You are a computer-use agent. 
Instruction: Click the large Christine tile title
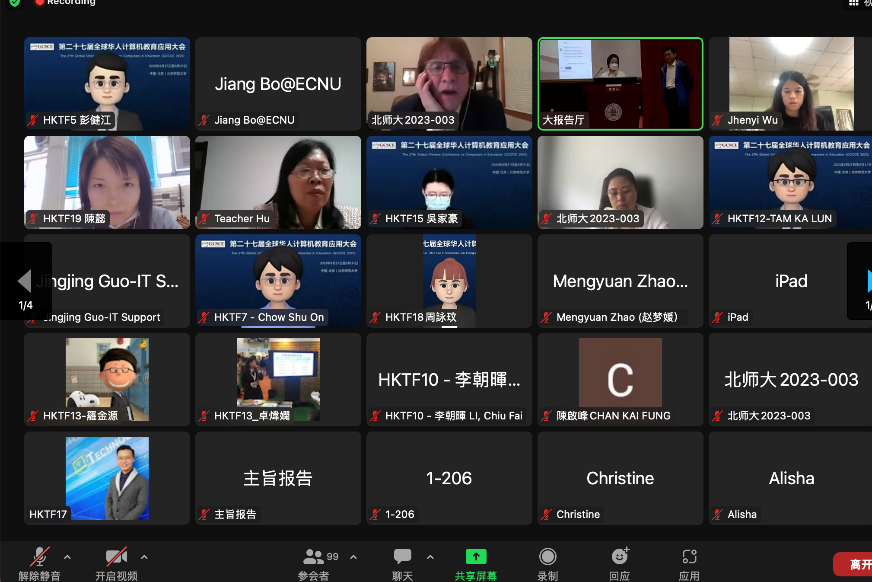point(620,478)
